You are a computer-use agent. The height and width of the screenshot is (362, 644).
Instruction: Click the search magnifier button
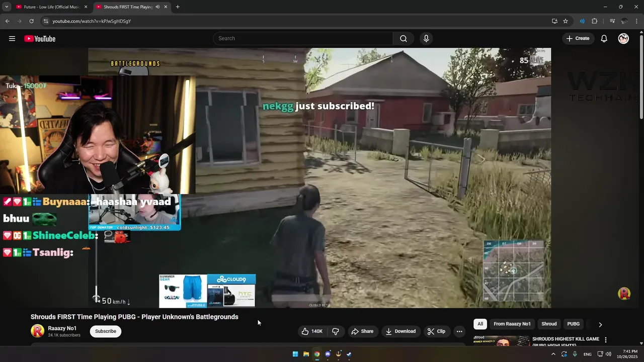point(404,39)
